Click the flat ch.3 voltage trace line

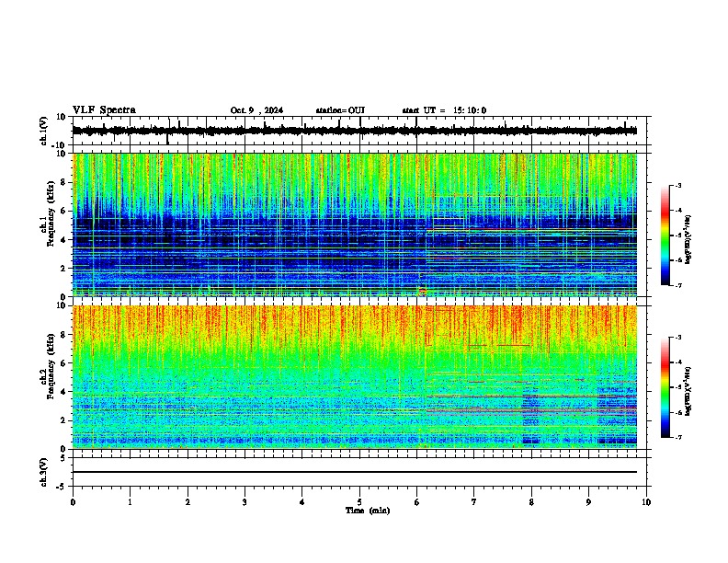click(x=355, y=472)
